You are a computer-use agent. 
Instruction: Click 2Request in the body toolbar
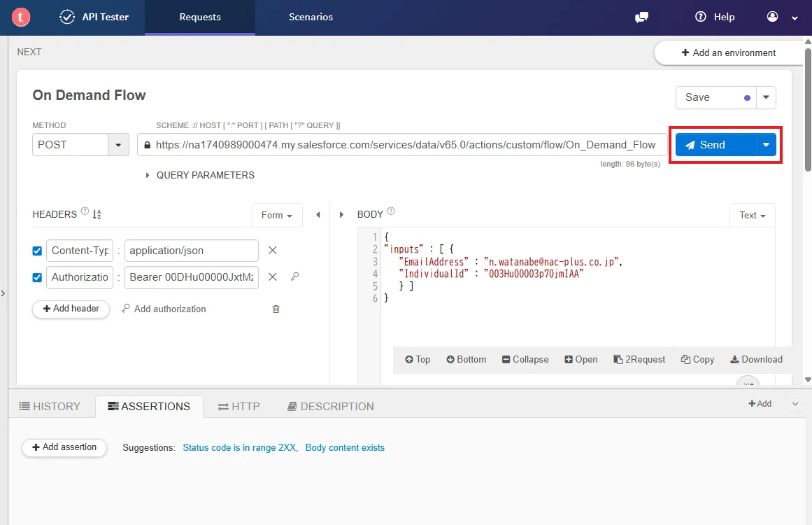coord(639,360)
